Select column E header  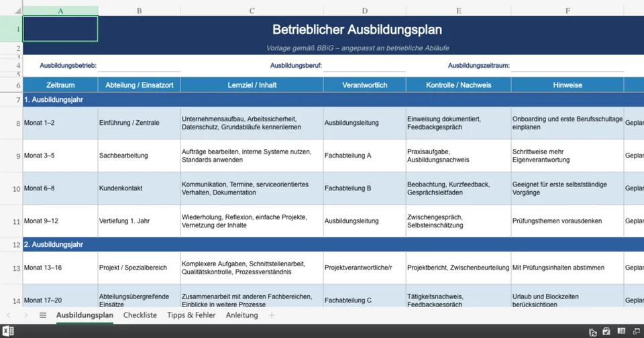(x=458, y=11)
